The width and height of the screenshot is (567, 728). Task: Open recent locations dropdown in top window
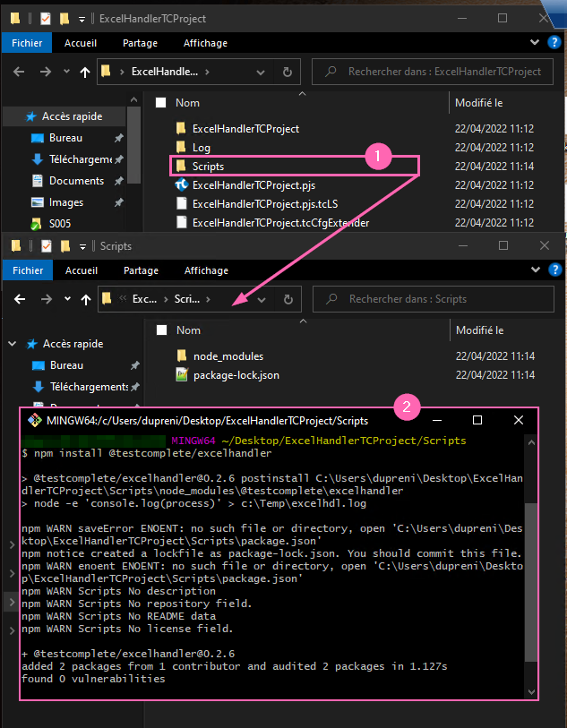pyautogui.click(x=66, y=72)
